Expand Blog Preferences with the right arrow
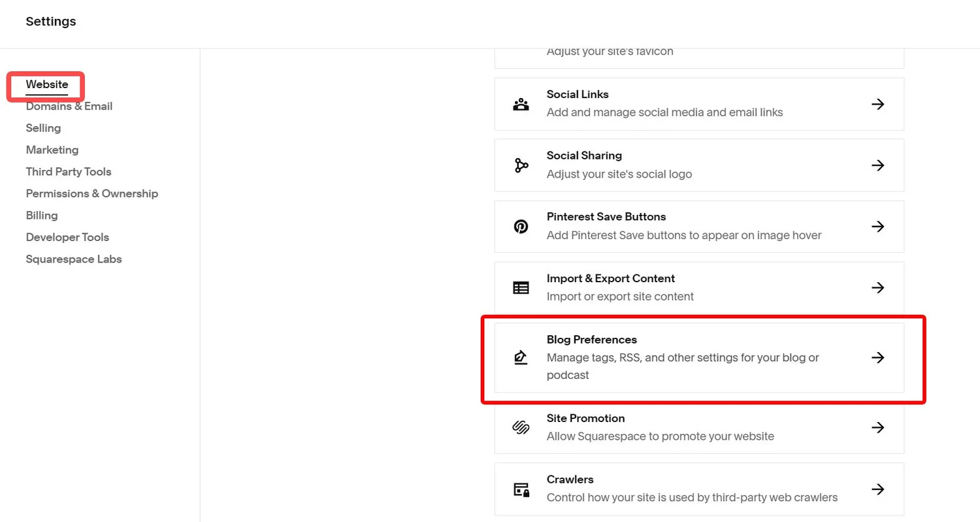Image resolution: width=980 pixels, height=522 pixels. click(879, 357)
